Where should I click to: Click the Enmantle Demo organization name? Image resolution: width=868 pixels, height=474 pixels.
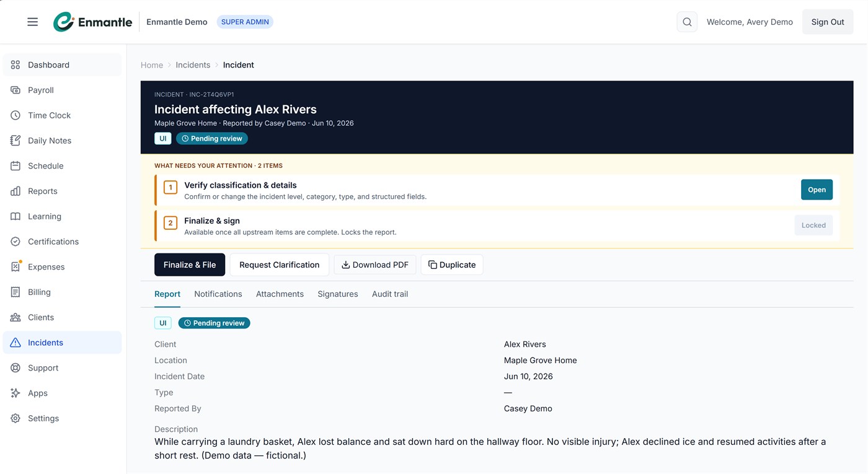[x=177, y=22]
